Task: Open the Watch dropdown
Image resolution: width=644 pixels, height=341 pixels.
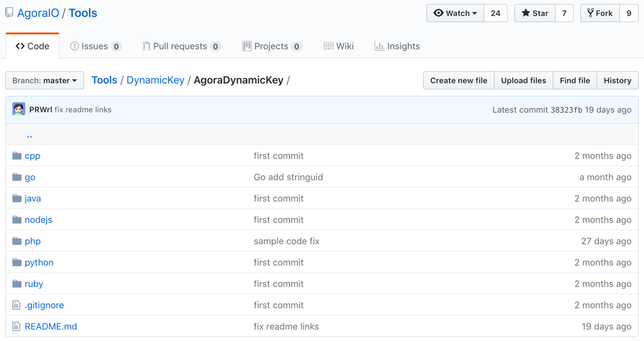Action: 455,13
